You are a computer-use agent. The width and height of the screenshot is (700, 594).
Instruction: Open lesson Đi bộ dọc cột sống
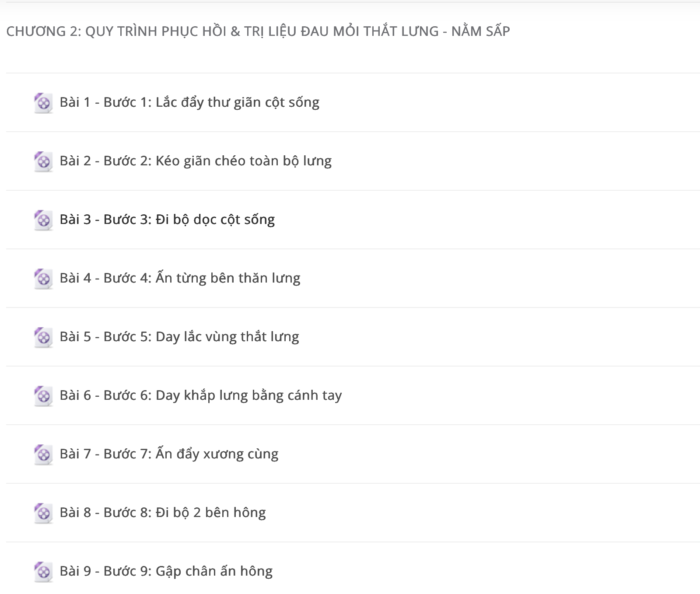point(167,220)
